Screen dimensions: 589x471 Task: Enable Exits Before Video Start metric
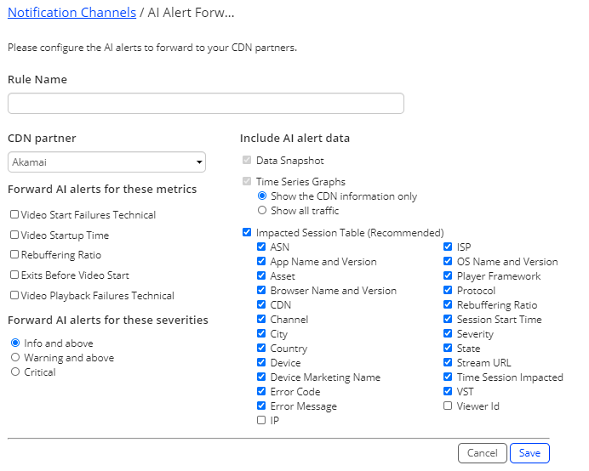[x=14, y=275]
